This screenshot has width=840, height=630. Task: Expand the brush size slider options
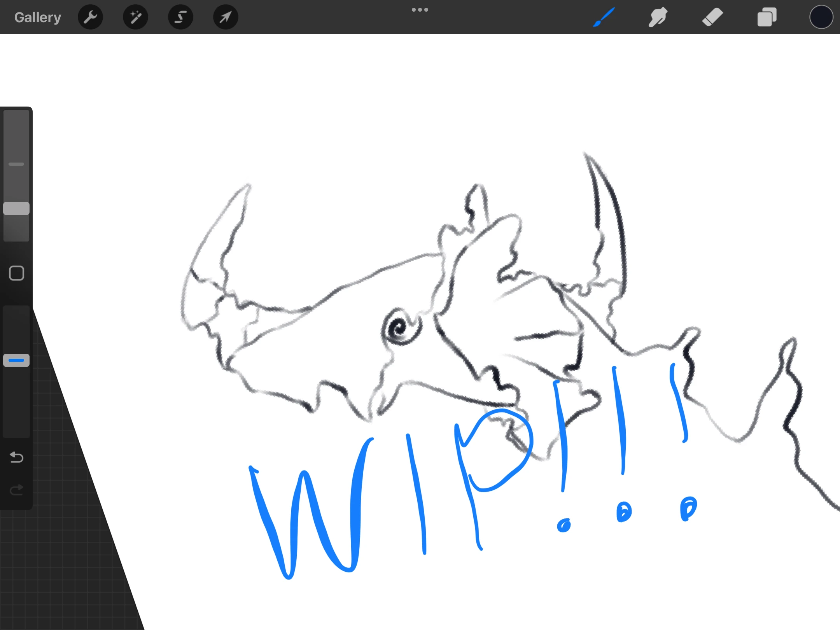(x=16, y=165)
